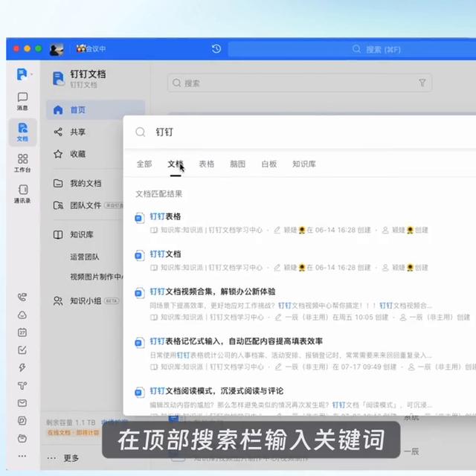Click the docs panel 搜索 input box
Viewport: 476px width, 476px height.
click(x=300, y=83)
